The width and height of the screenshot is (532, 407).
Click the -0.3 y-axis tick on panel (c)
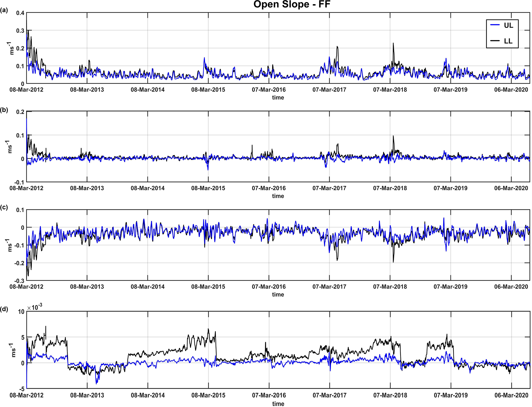[19, 281]
